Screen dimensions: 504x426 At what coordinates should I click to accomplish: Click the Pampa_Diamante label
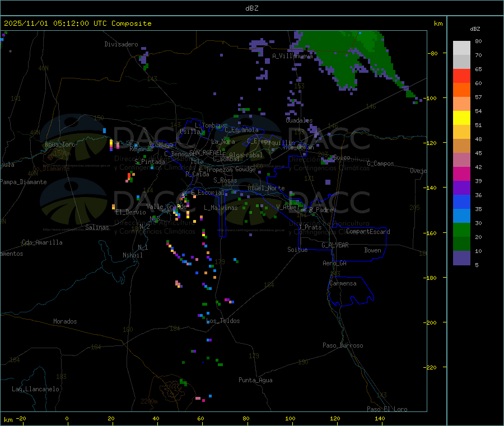click(x=24, y=182)
